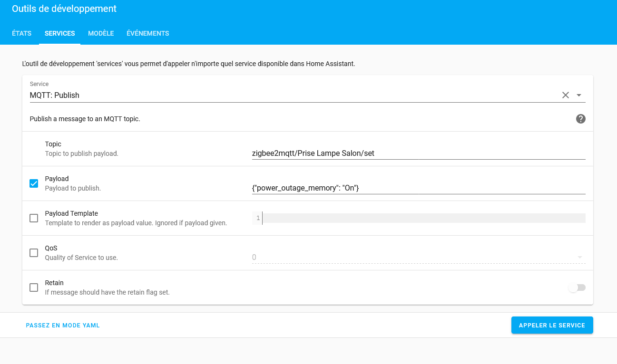
Task: Click the 'Quality of Service to use.' description
Action: click(81, 258)
